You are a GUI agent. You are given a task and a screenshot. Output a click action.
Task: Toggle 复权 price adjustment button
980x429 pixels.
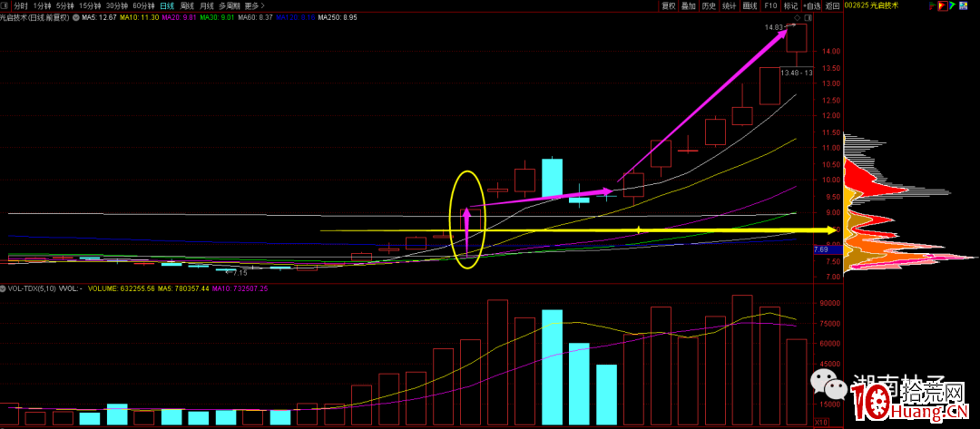click(x=669, y=5)
